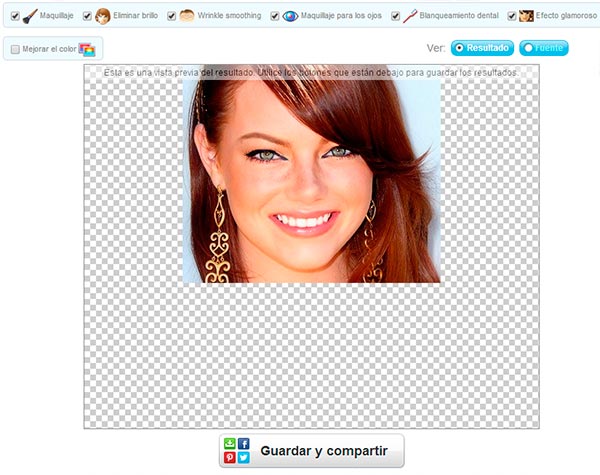This screenshot has height=475, width=600.
Task: Click the Mejorar el color label
Action: [x=49, y=49]
